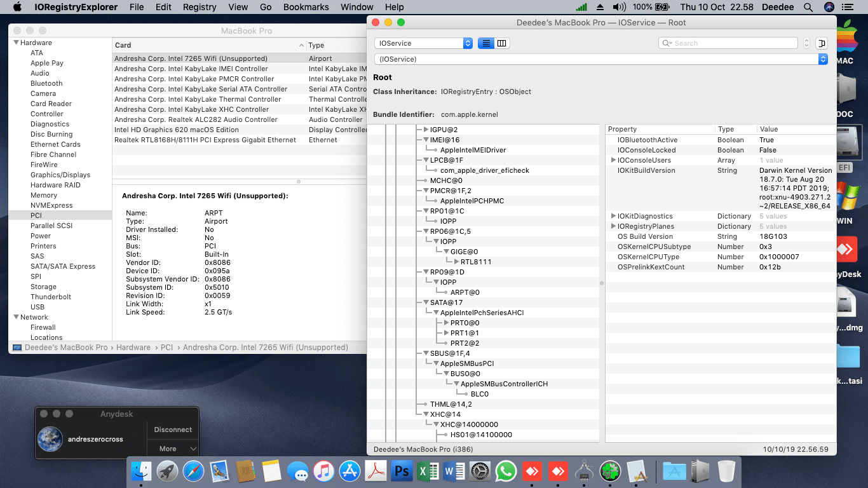Open the Help menu
The height and width of the screenshot is (488, 868).
[395, 7]
